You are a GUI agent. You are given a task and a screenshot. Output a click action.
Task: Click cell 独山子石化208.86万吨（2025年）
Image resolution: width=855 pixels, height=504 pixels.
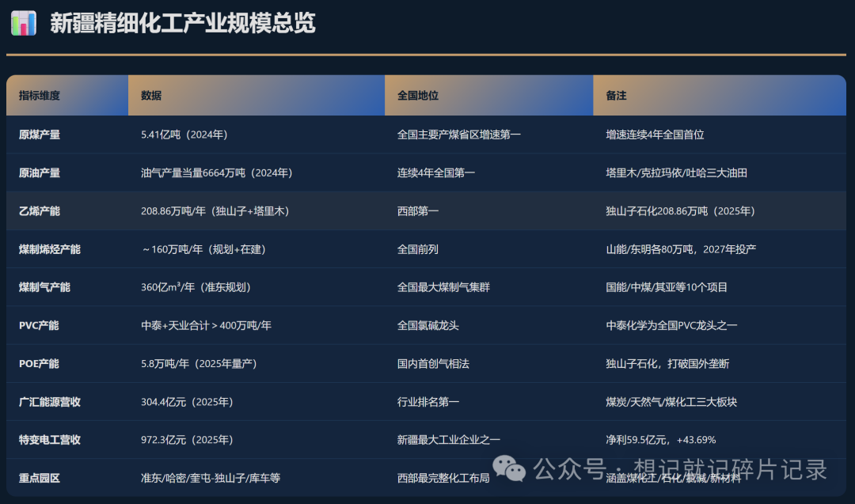pos(680,211)
